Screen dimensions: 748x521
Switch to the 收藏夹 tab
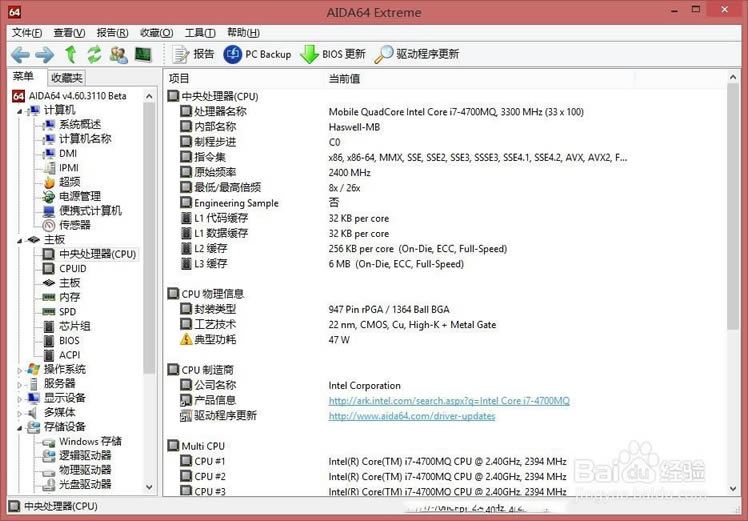click(x=67, y=78)
